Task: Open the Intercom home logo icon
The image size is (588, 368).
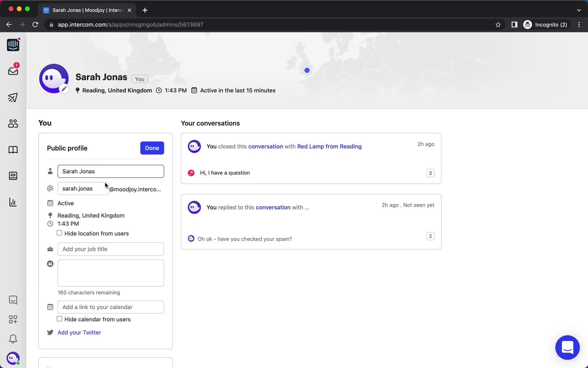Action: [13, 45]
